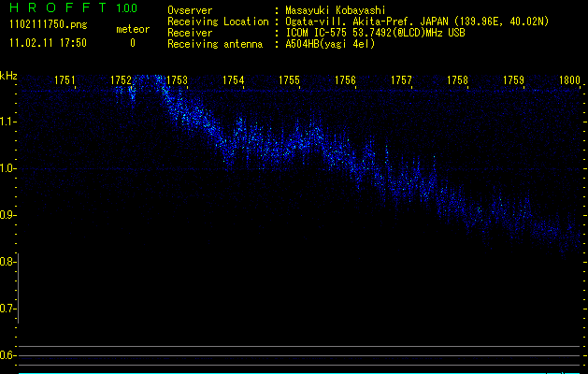The image size is (588, 374).
Task: Select antenna A504HB(yagi 4el) text
Action: click(330, 44)
